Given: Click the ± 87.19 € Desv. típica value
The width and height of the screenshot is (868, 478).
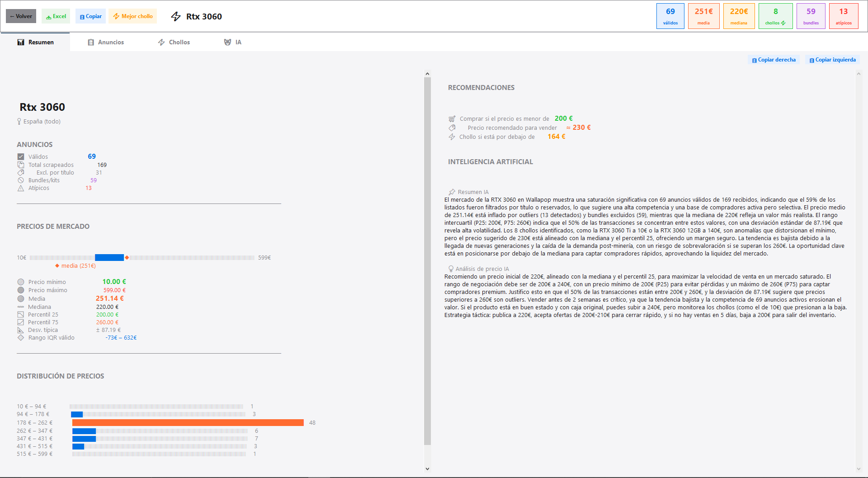Looking at the screenshot, I should [108, 330].
